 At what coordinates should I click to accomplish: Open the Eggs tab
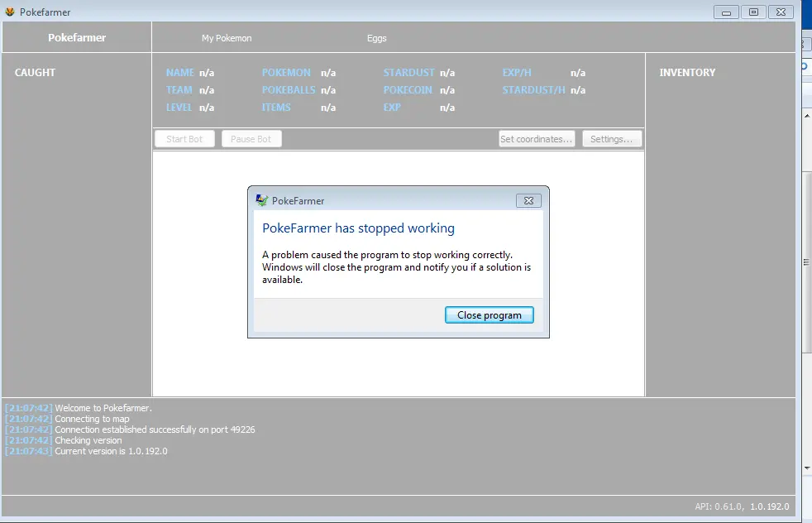point(376,38)
